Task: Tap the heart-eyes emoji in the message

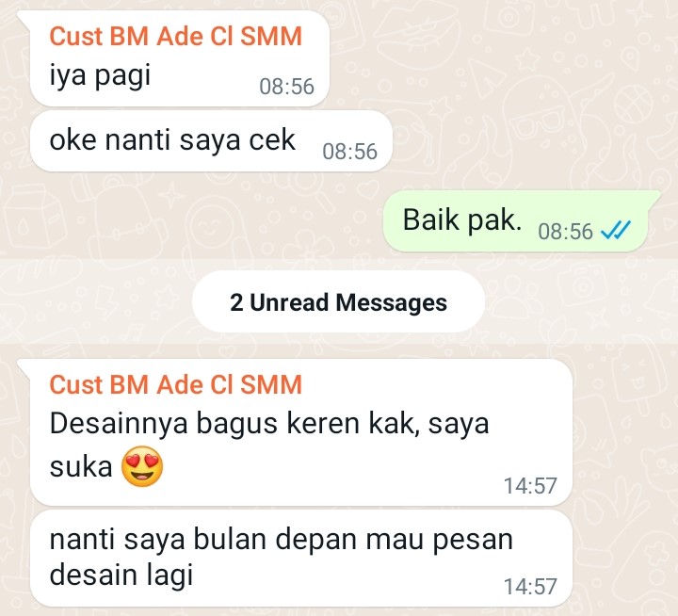Action: [142, 466]
